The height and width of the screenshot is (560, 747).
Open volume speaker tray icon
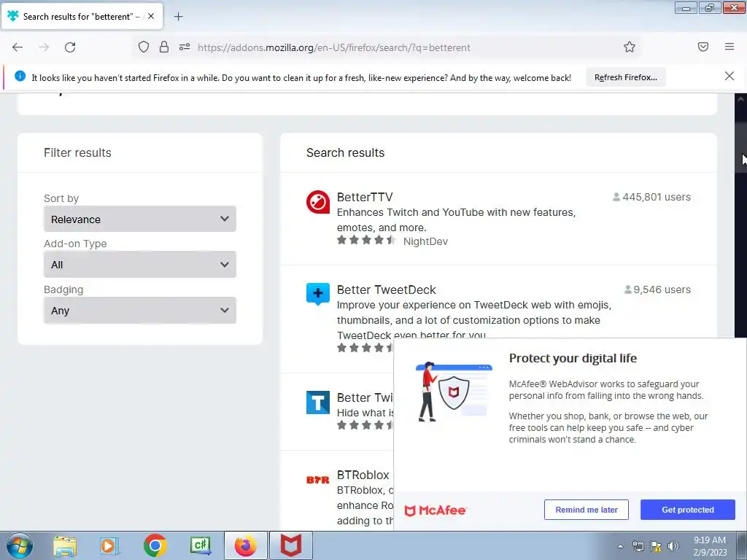673,546
